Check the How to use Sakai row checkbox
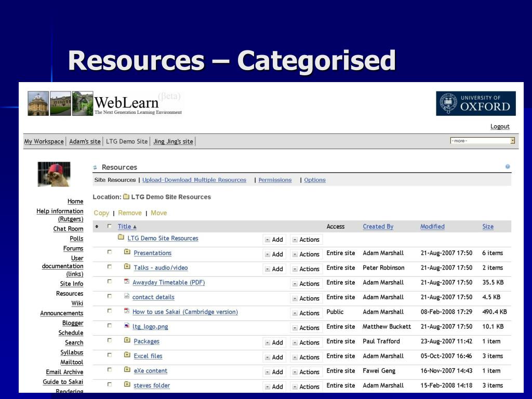The height and width of the screenshot is (399, 532). pyautogui.click(x=109, y=311)
